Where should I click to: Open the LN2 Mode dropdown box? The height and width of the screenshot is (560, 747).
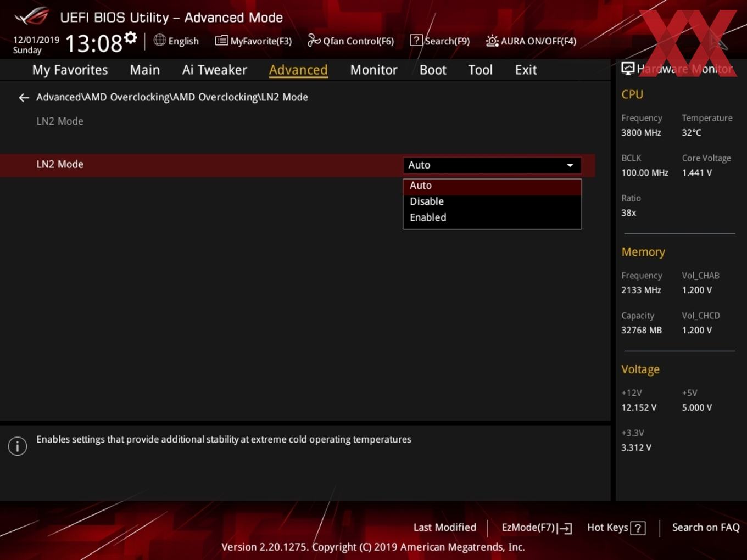click(x=492, y=165)
